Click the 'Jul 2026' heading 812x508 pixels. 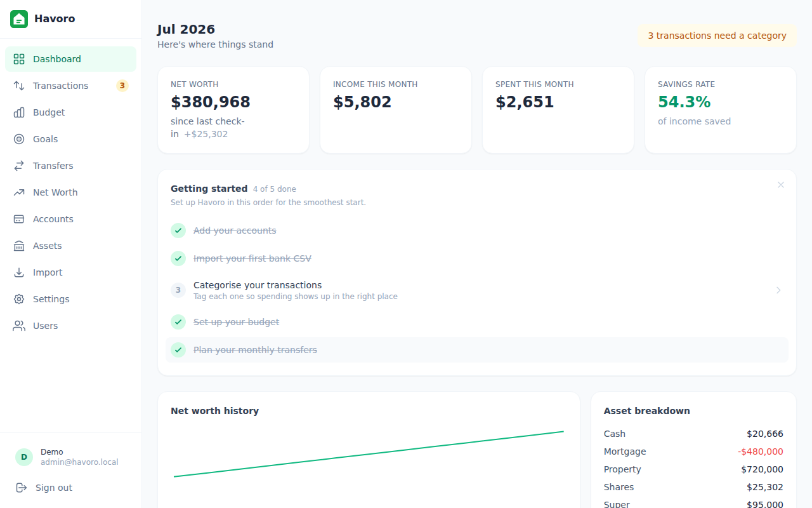[x=186, y=29]
